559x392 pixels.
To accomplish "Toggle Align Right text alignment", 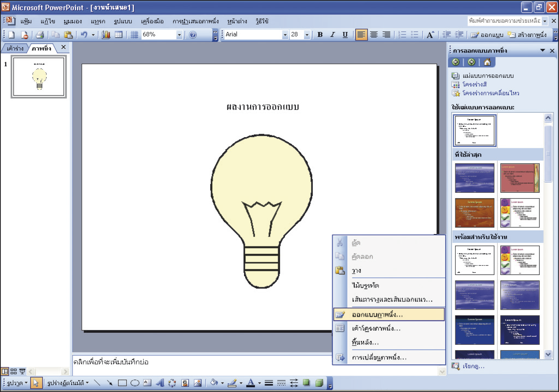I will point(386,35).
